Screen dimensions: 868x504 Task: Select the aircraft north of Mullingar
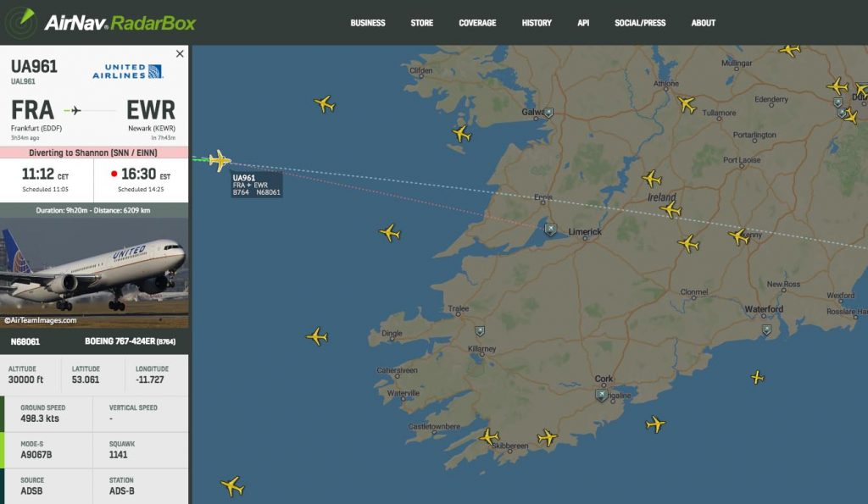pyautogui.click(x=790, y=50)
